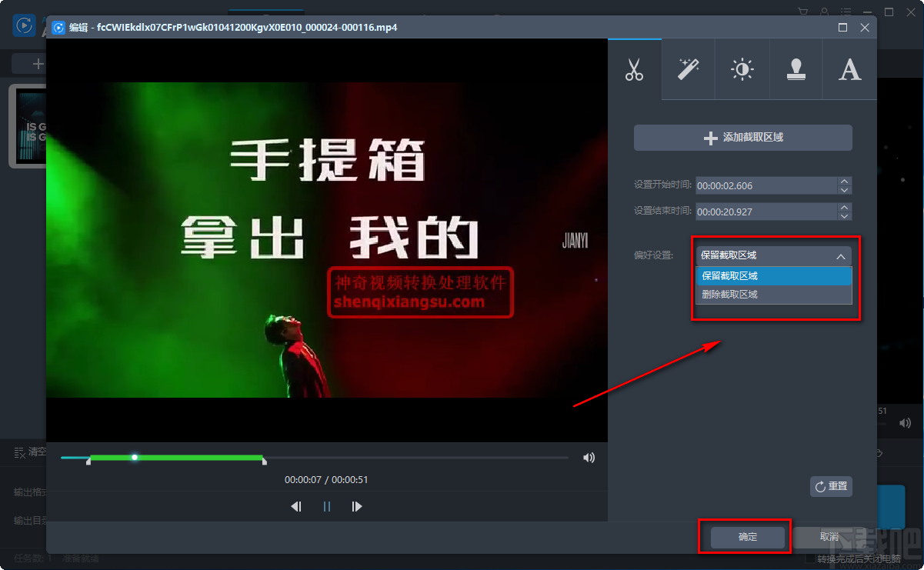The height and width of the screenshot is (570, 924).
Task: Click the editor dialog title icon
Action: click(58, 28)
